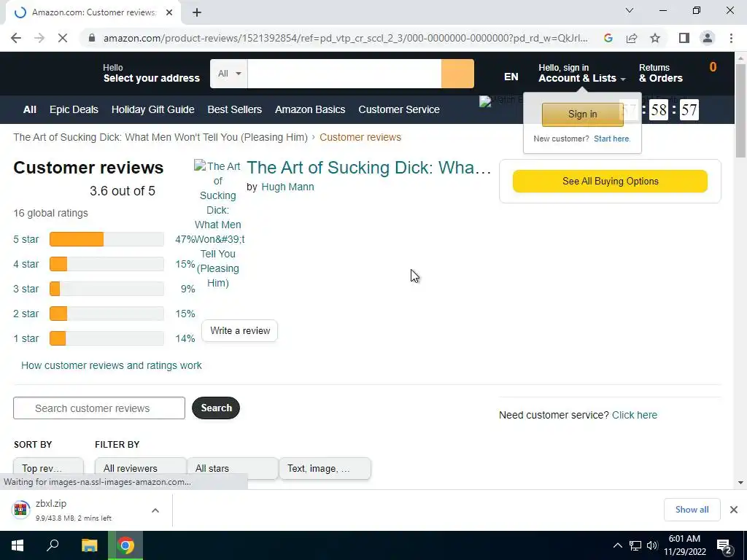This screenshot has width=747, height=560.
Task: Click the 2 star label
Action: pyautogui.click(x=26, y=314)
